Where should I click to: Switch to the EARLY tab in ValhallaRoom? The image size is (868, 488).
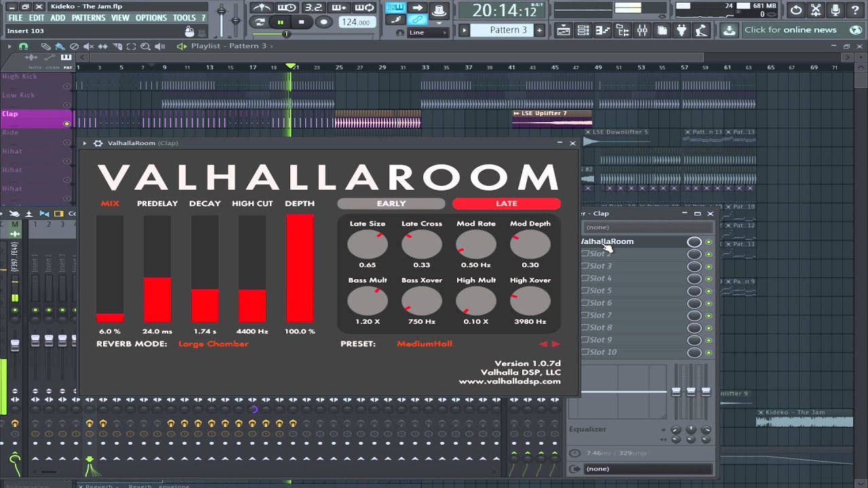(391, 203)
